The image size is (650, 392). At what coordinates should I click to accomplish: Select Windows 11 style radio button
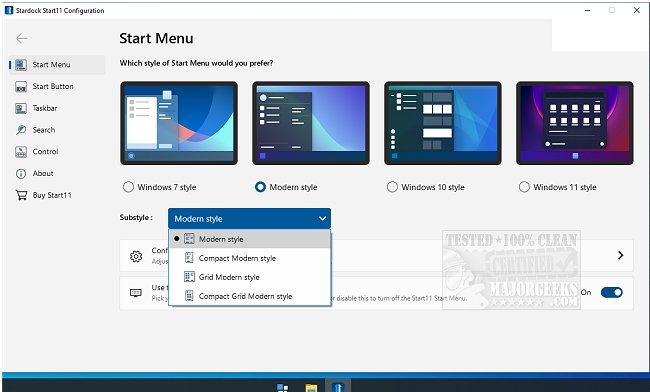tap(524, 187)
